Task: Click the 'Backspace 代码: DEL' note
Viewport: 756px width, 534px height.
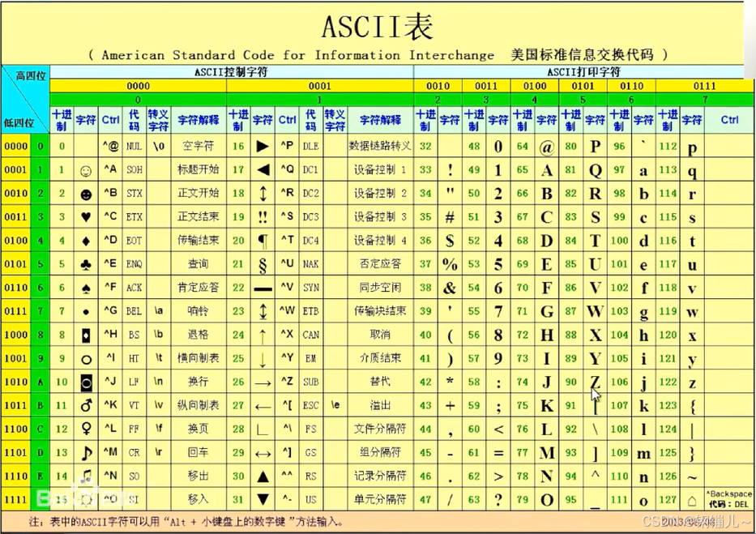Action: pyautogui.click(x=729, y=499)
